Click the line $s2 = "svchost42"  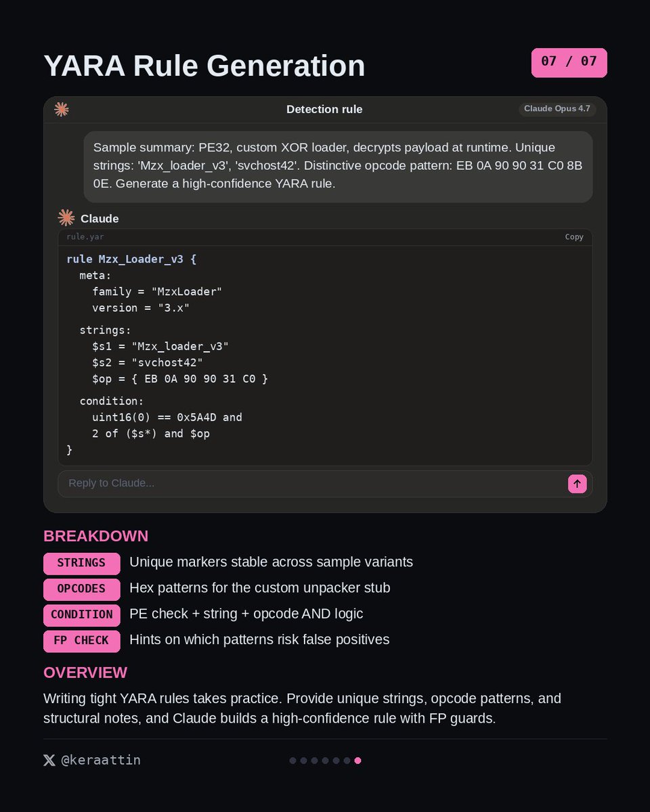tap(148, 363)
